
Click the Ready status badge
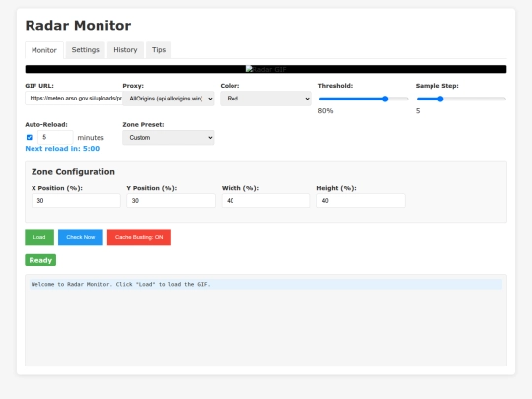click(x=40, y=260)
